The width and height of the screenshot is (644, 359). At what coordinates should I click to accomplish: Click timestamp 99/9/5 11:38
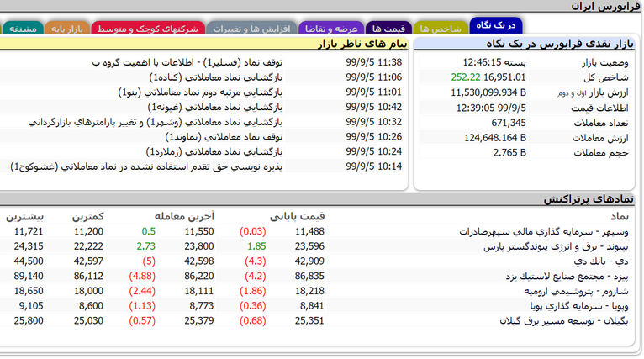pyautogui.click(x=374, y=62)
